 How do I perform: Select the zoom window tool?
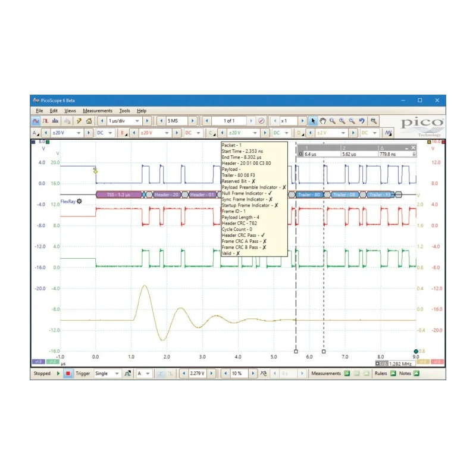(333, 121)
